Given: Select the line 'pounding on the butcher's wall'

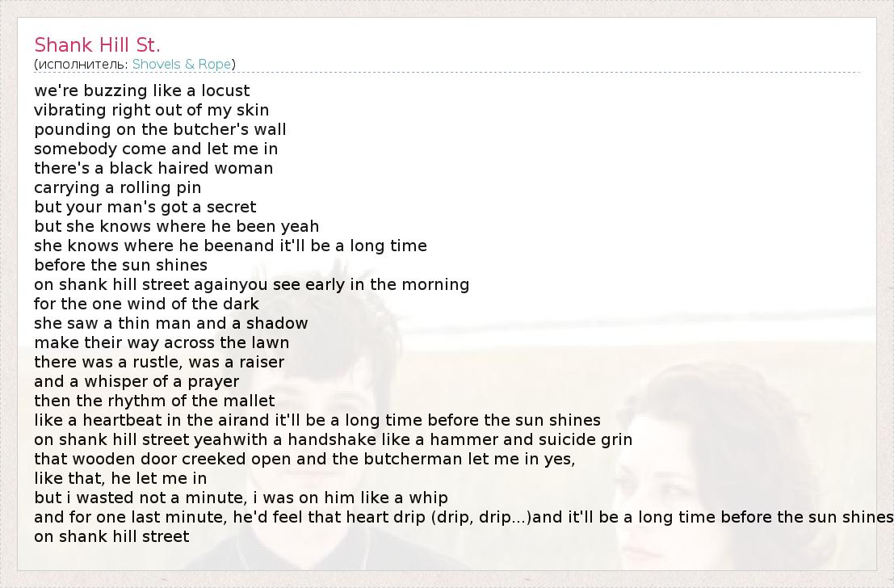Looking at the screenshot, I should (160, 129).
